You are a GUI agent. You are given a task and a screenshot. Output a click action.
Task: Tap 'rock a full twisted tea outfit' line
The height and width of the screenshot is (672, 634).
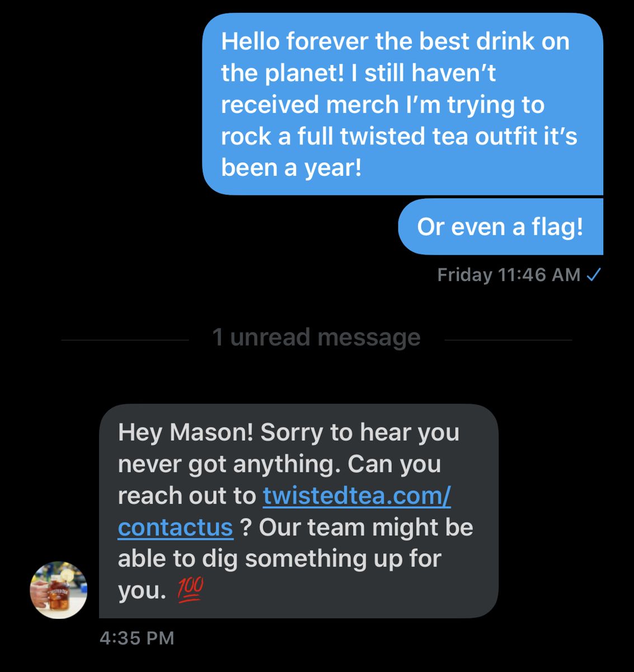point(399,136)
